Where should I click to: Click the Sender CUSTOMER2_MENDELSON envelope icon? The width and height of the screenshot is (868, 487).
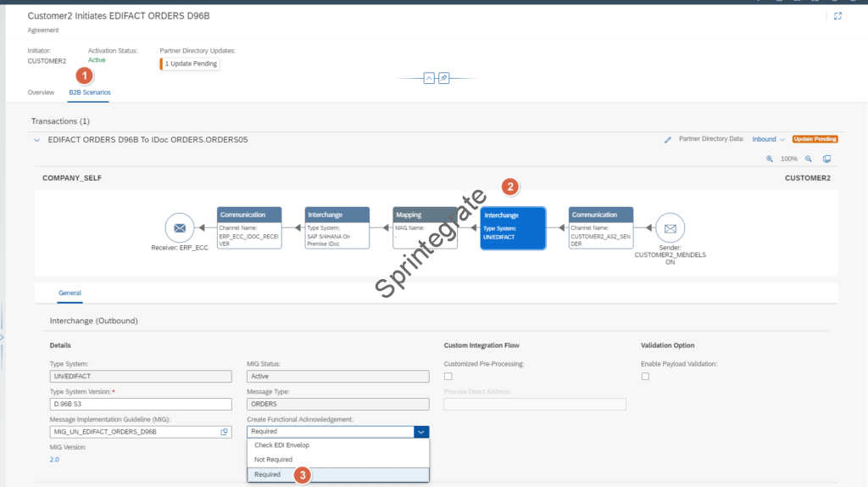pos(670,228)
